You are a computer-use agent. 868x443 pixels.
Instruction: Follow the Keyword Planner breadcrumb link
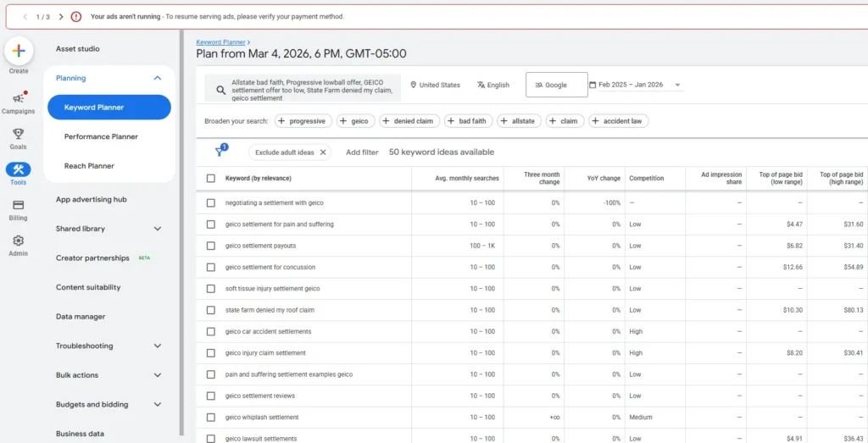(x=220, y=42)
